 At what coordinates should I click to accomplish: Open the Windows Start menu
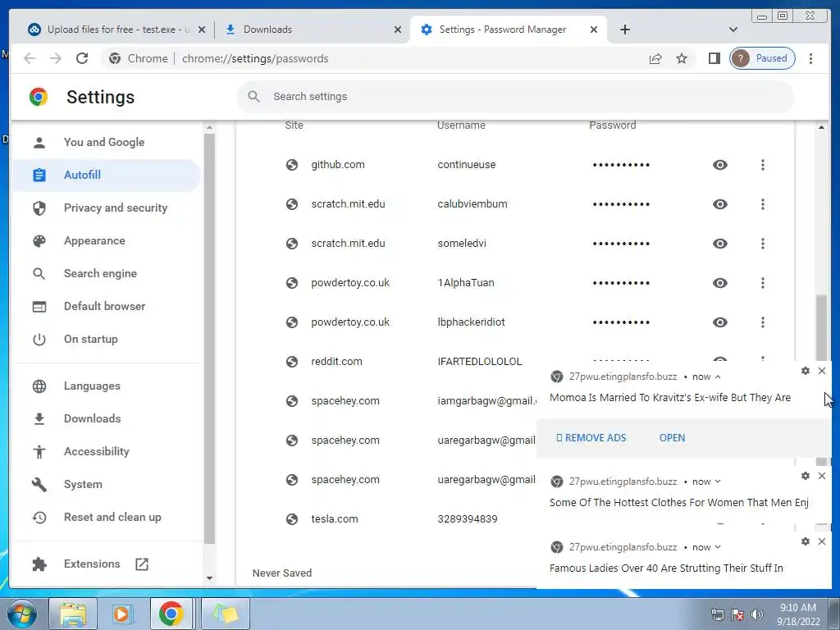click(x=21, y=614)
